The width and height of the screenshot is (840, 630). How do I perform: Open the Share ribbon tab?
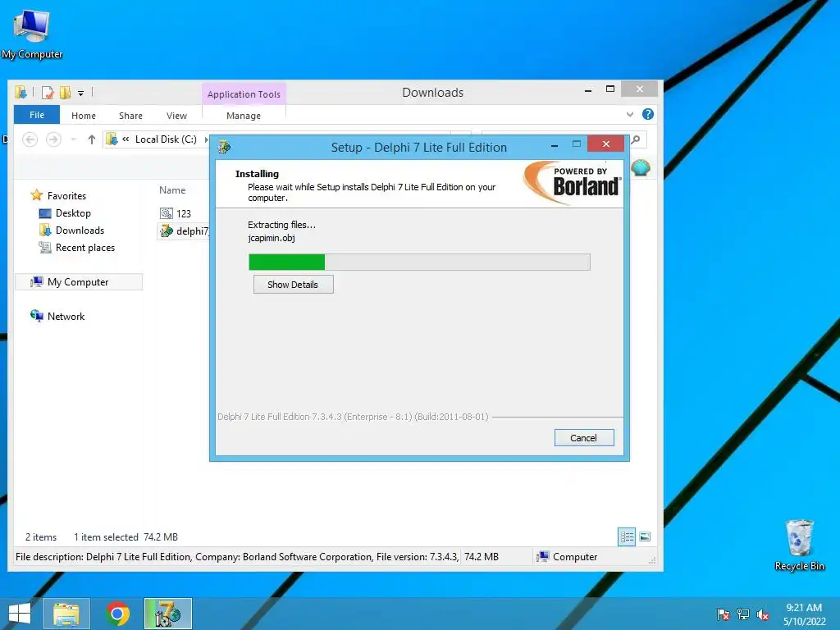130,116
